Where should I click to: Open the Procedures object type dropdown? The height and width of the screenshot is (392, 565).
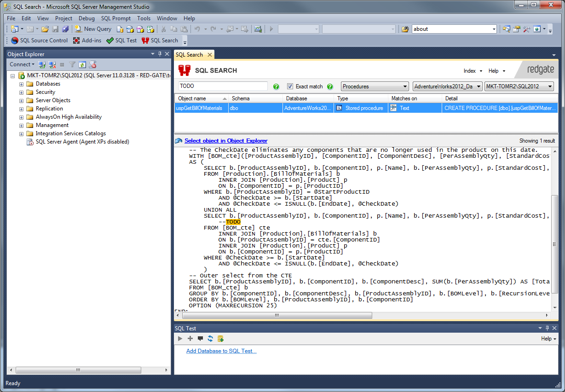point(375,86)
